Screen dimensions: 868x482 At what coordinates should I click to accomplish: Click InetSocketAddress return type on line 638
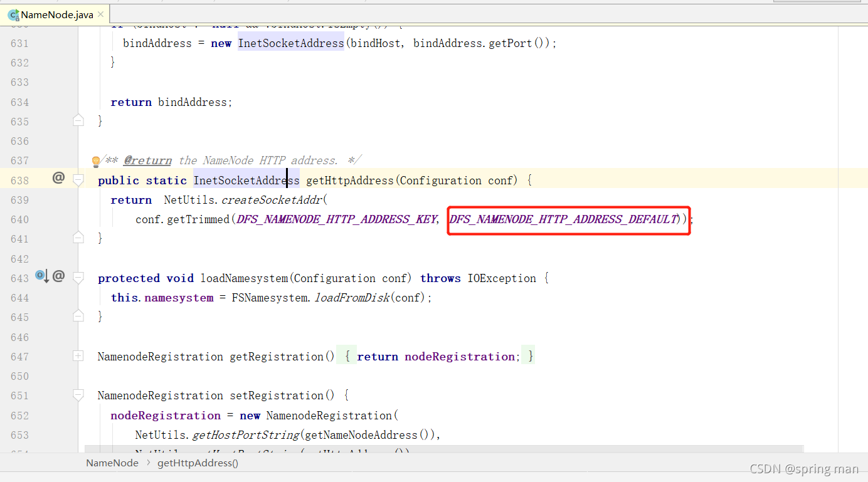(x=246, y=181)
